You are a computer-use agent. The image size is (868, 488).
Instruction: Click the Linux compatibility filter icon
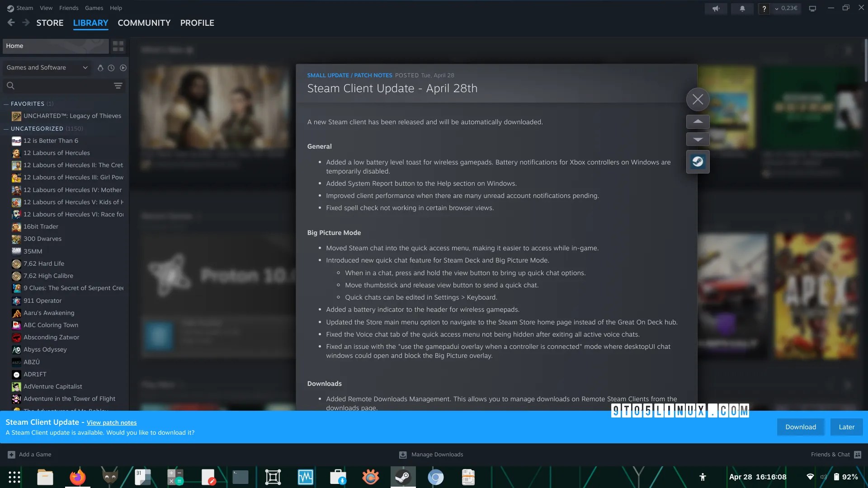100,68
